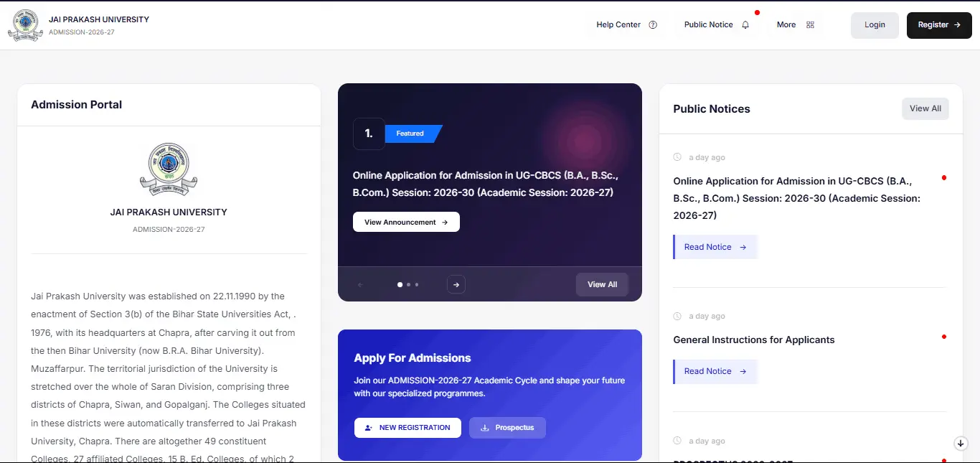
Task: Select the third carousel dot indicator
Action: [417, 285]
